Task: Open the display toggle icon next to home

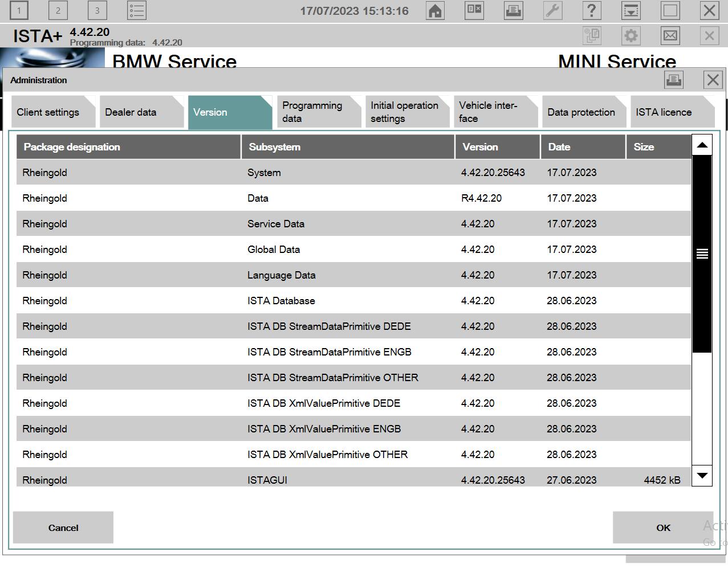Action: click(474, 10)
